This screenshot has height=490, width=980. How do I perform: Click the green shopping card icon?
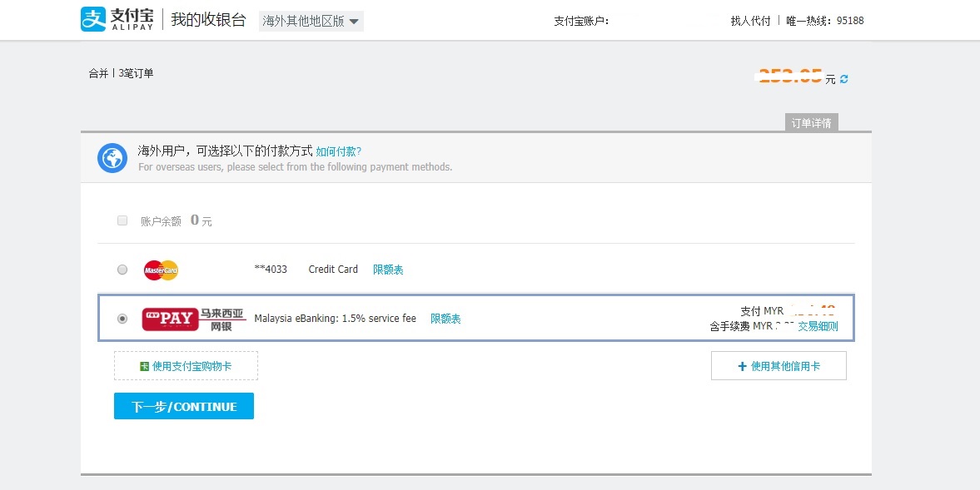(x=145, y=366)
